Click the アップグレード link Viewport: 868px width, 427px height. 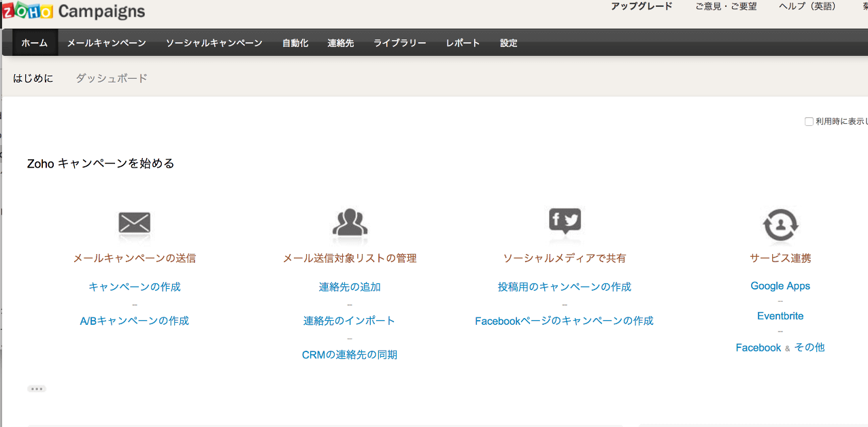pyautogui.click(x=641, y=6)
